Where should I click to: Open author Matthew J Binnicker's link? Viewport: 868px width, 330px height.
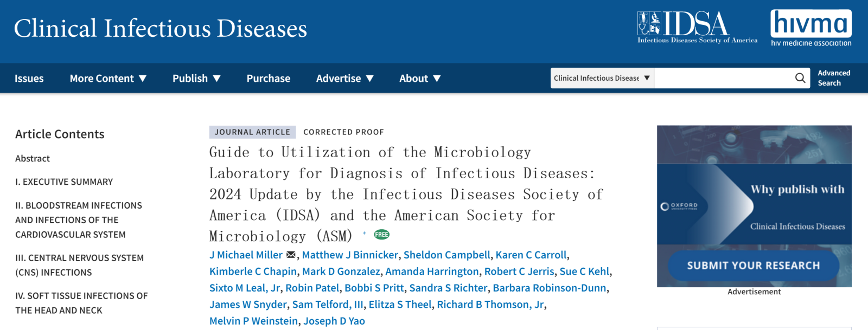(350, 255)
